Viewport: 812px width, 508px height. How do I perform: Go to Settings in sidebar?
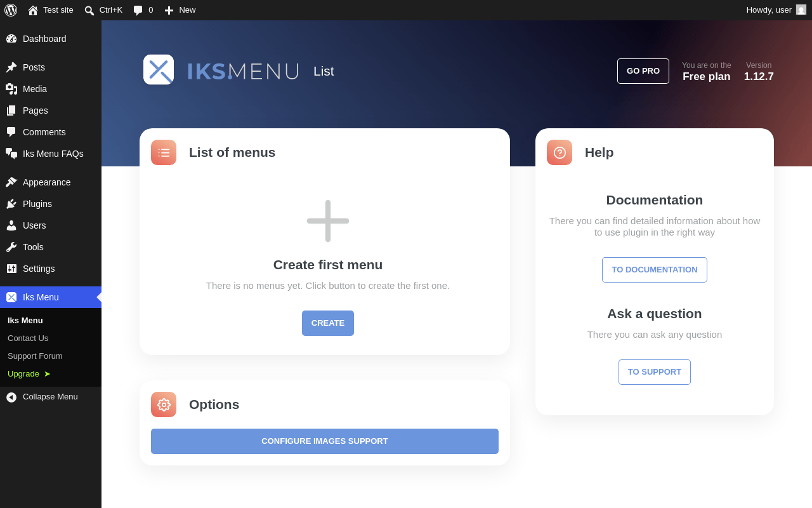(x=51, y=269)
